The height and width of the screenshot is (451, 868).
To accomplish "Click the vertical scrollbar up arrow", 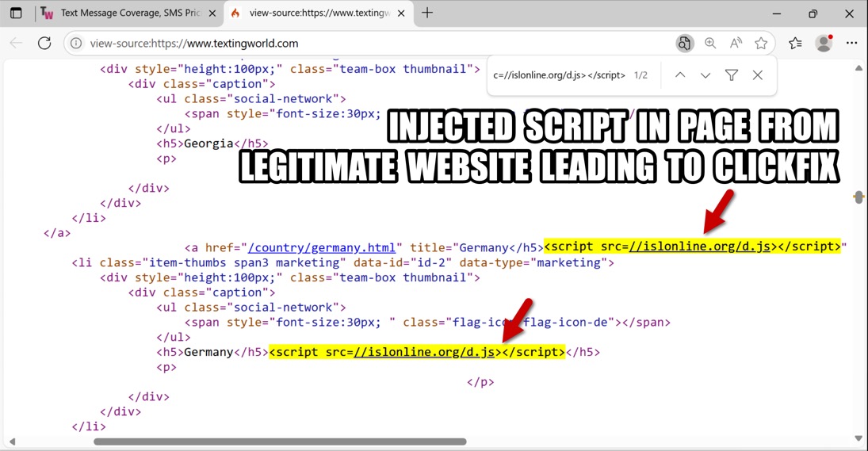I will point(858,69).
